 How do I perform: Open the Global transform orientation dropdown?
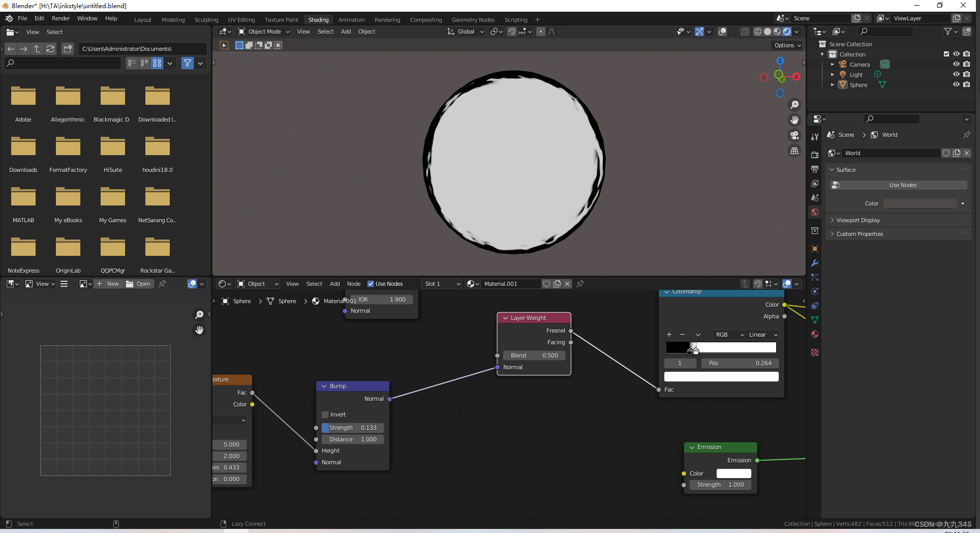point(466,32)
